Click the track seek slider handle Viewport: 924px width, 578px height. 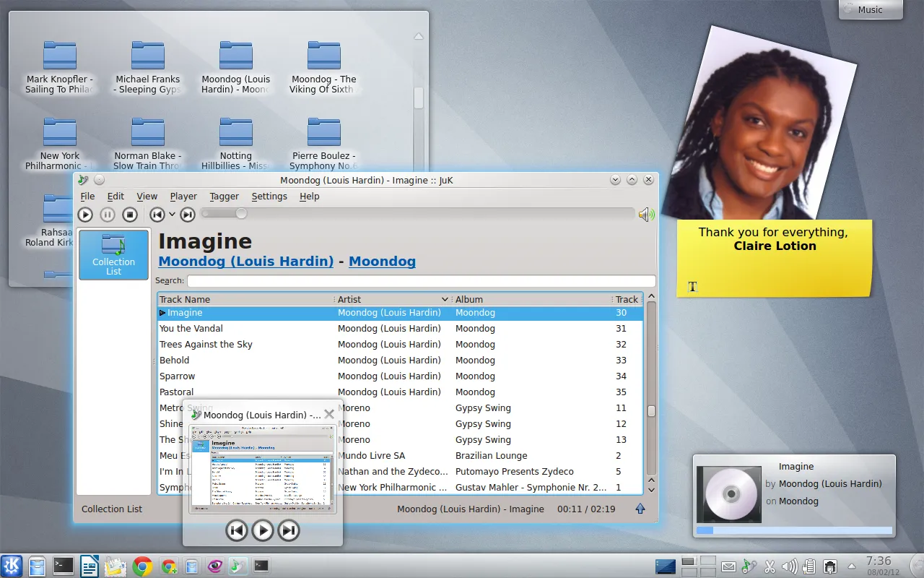tap(241, 213)
